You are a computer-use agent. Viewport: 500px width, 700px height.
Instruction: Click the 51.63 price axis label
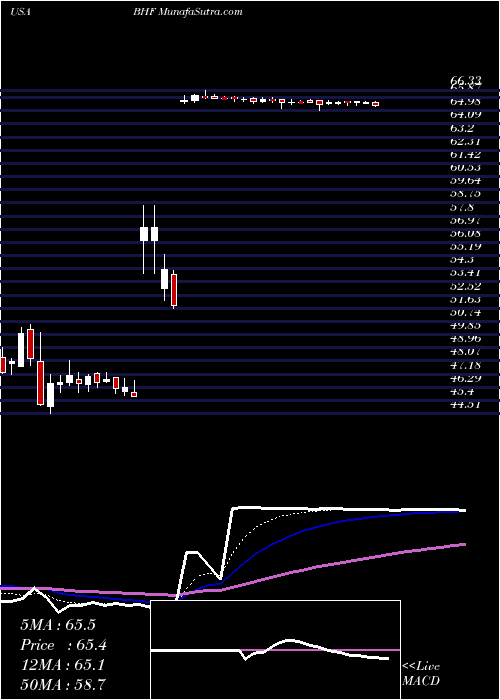point(466,300)
